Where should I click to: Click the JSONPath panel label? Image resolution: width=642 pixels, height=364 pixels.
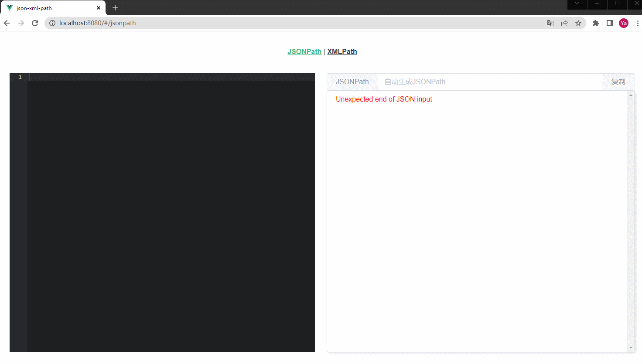(x=352, y=82)
